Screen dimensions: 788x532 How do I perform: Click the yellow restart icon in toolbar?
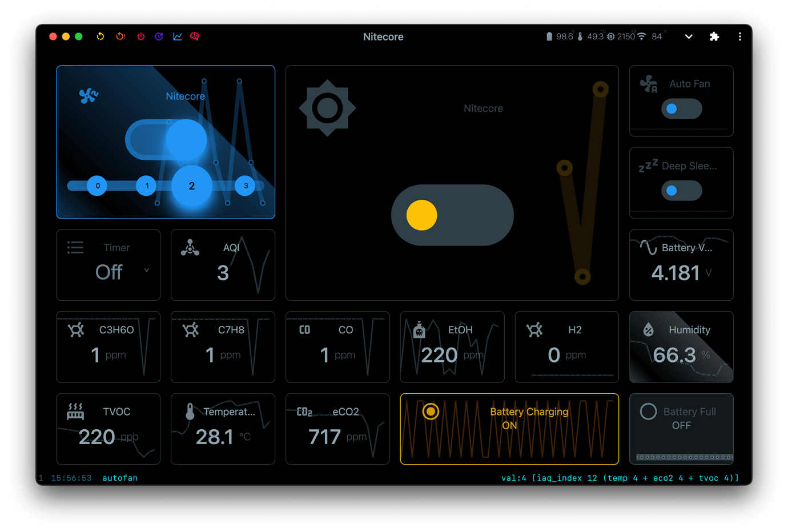(x=100, y=36)
